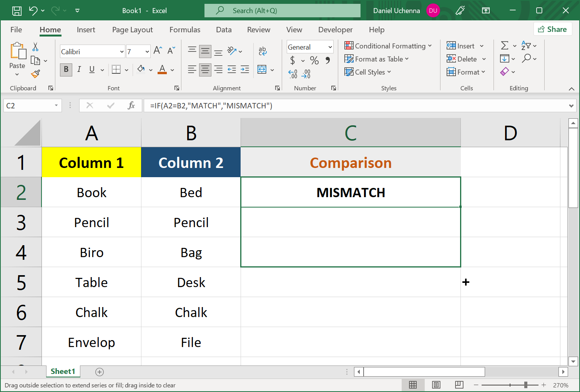Image resolution: width=580 pixels, height=392 pixels.
Task: Click the Format Painter brush icon
Action: pos(36,73)
